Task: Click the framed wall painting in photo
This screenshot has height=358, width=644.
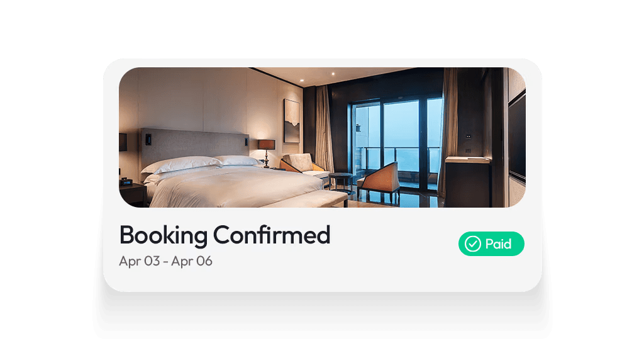Action: 292,120
